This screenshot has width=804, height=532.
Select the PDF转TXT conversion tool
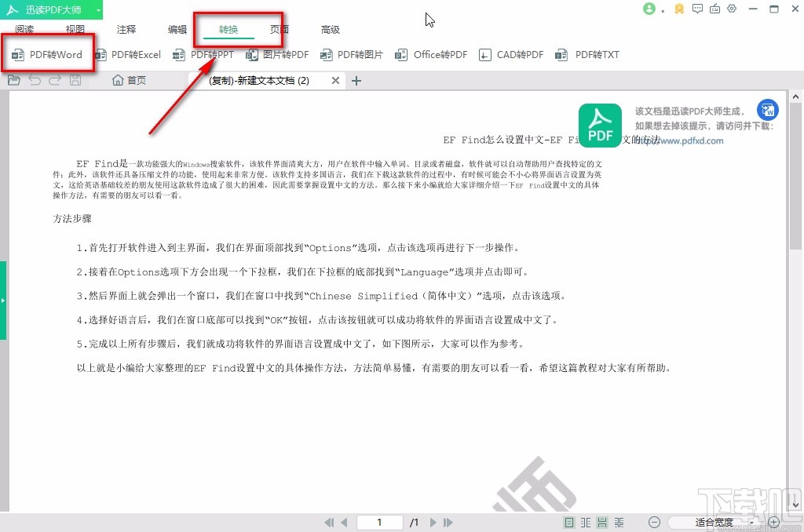click(587, 54)
